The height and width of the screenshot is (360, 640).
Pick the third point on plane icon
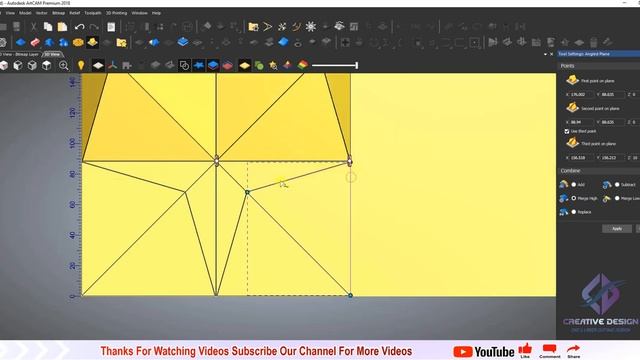572,142
